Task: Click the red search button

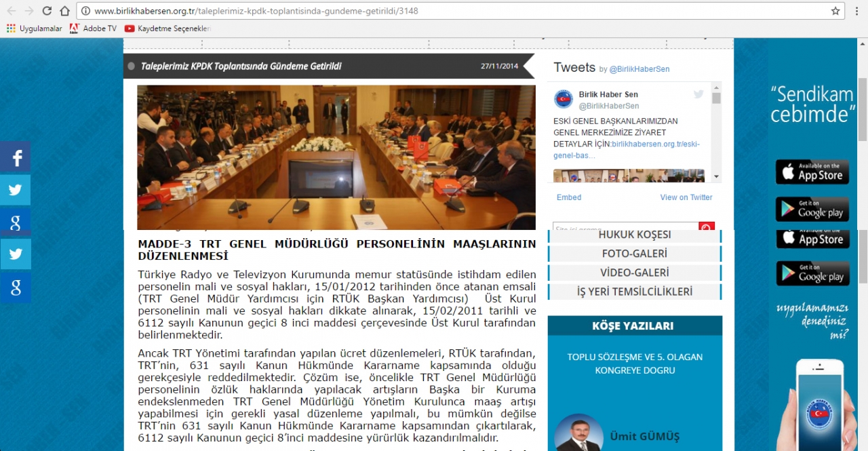Action: click(x=707, y=227)
